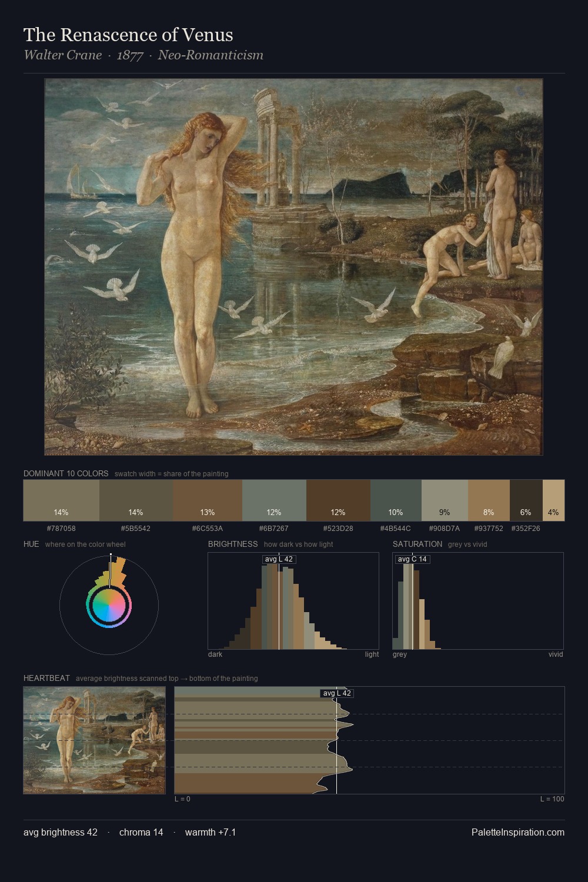Click the 'vivid' axis label
This screenshot has height=882, width=588.
[556, 654]
